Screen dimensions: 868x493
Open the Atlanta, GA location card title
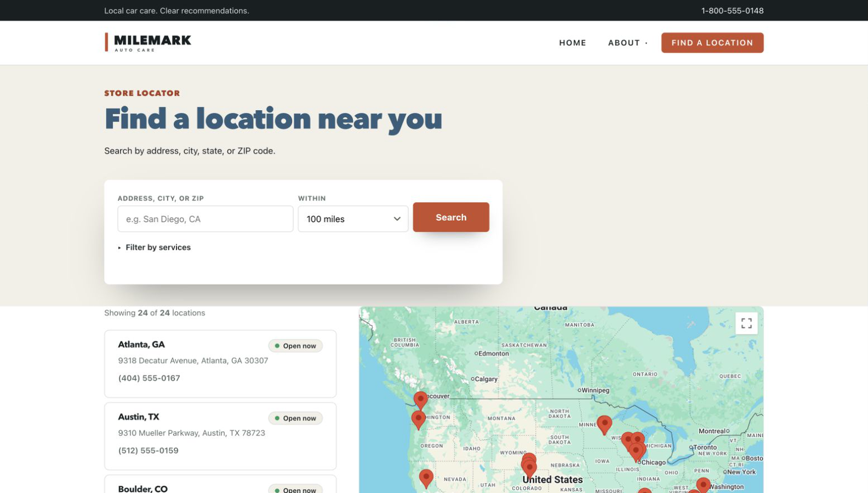pyautogui.click(x=141, y=345)
